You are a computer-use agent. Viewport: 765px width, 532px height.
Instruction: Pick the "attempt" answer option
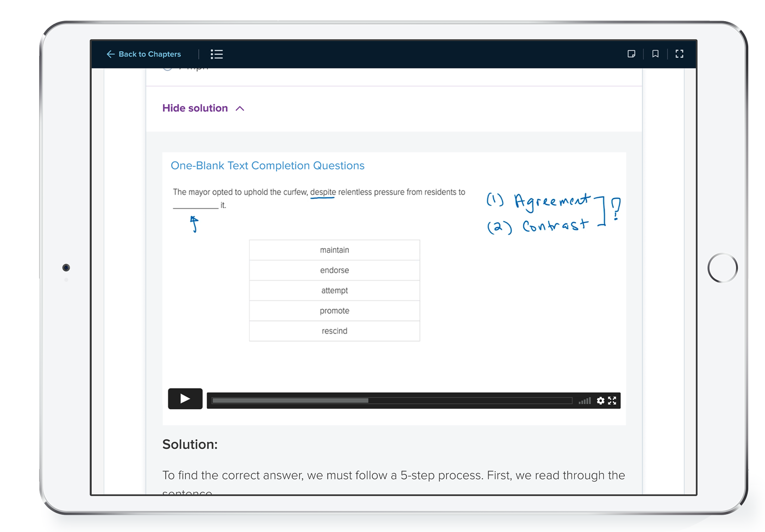click(x=334, y=291)
